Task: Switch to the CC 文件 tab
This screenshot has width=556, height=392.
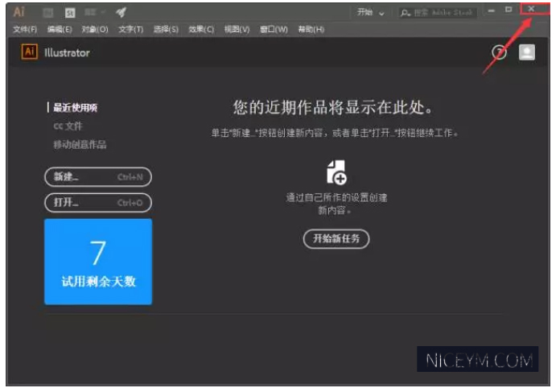Action: [x=68, y=126]
